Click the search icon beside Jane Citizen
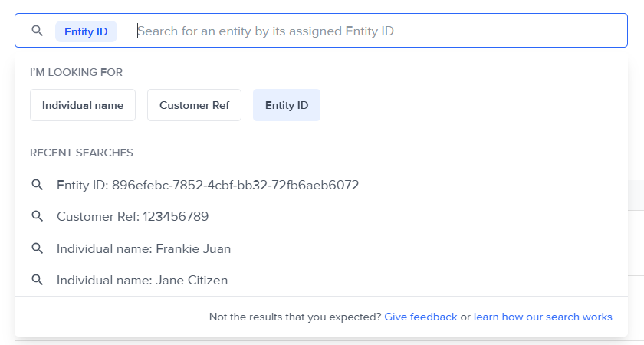The width and height of the screenshot is (644, 345). click(37, 280)
